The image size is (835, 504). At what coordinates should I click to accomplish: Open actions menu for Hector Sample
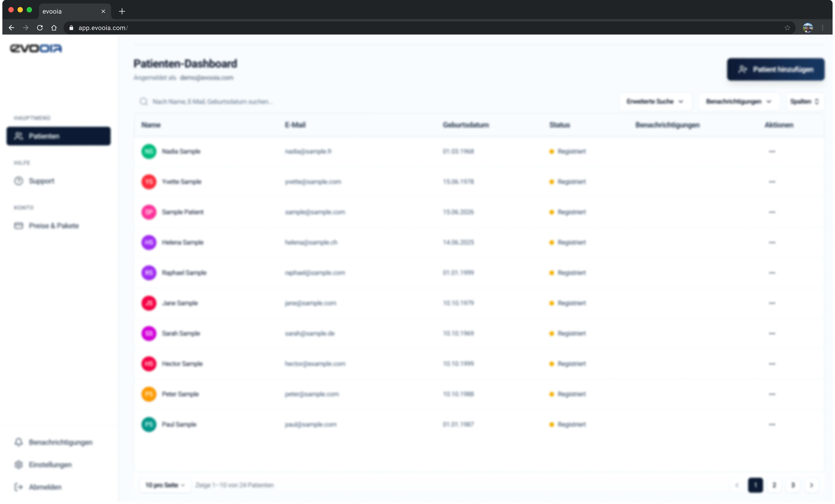click(772, 364)
